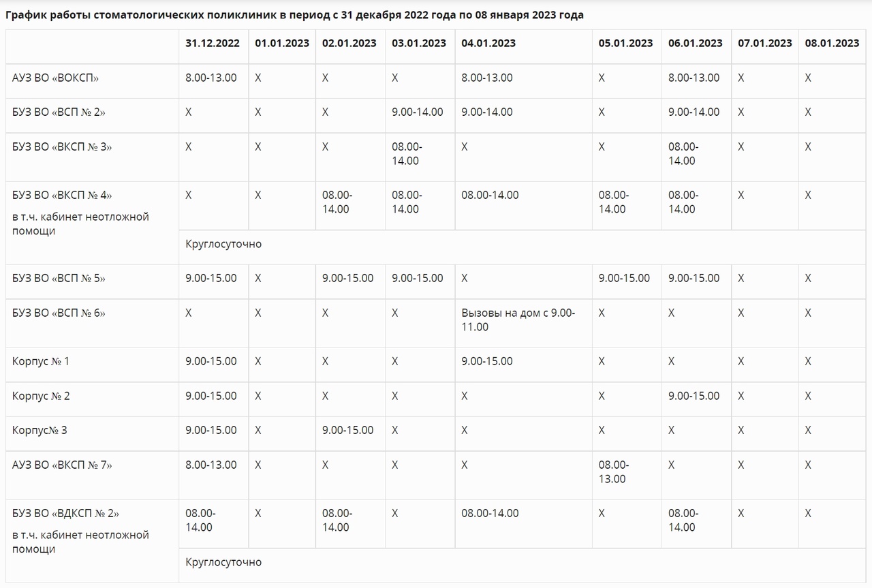The height and width of the screenshot is (588, 872).
Task: Click the «Вызовы на дом с 9.00-11.00» cell
Action: pyautogui.click(x=518, y=320)
